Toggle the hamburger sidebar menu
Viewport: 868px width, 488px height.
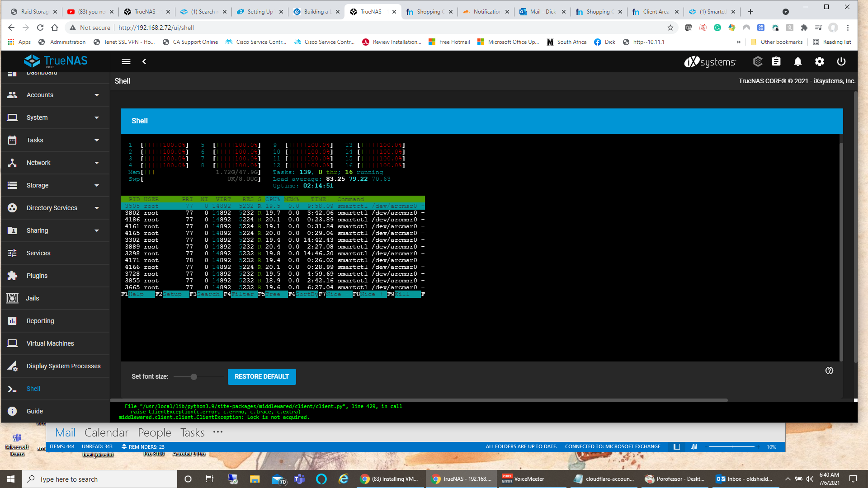click(x=126, y=61)
